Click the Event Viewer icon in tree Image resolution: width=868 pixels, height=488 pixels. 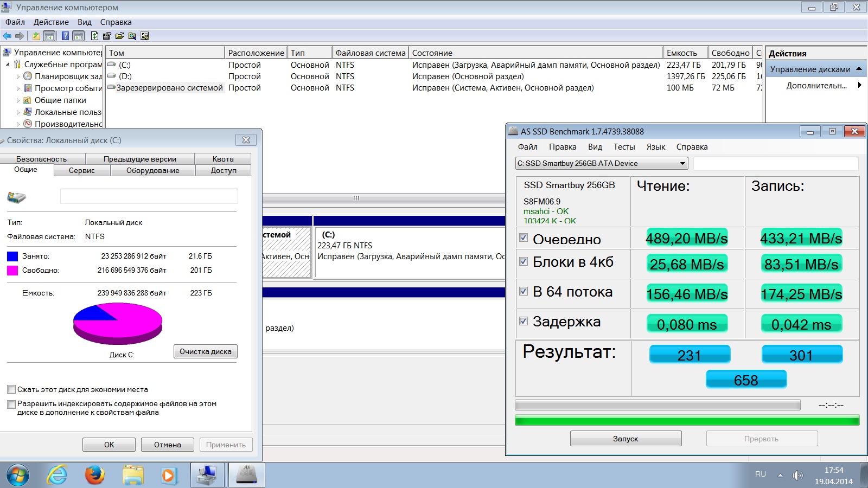pos(28,88)
